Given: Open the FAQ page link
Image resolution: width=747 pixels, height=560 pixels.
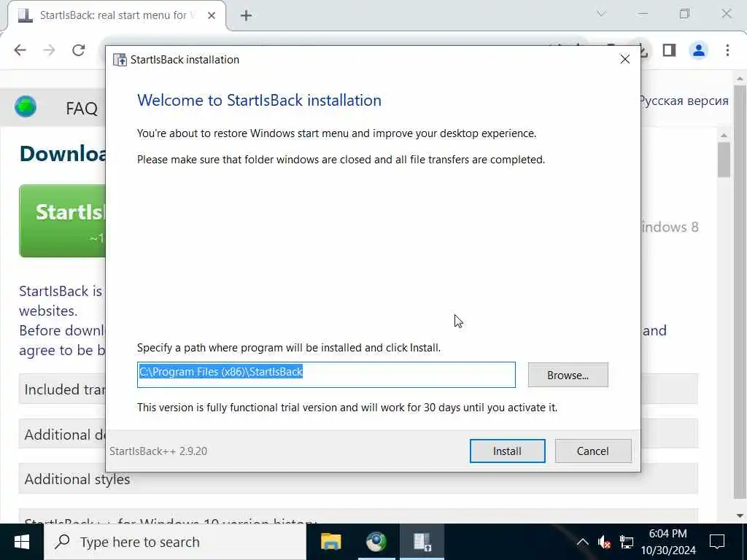Looking at the screenshot, I should point(82,109).
